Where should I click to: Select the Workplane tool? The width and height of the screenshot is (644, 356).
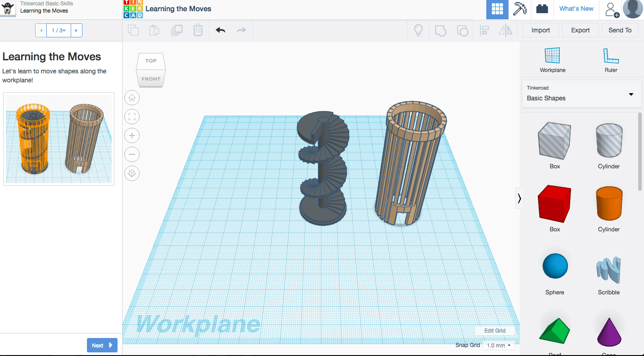tap(553, 60)
